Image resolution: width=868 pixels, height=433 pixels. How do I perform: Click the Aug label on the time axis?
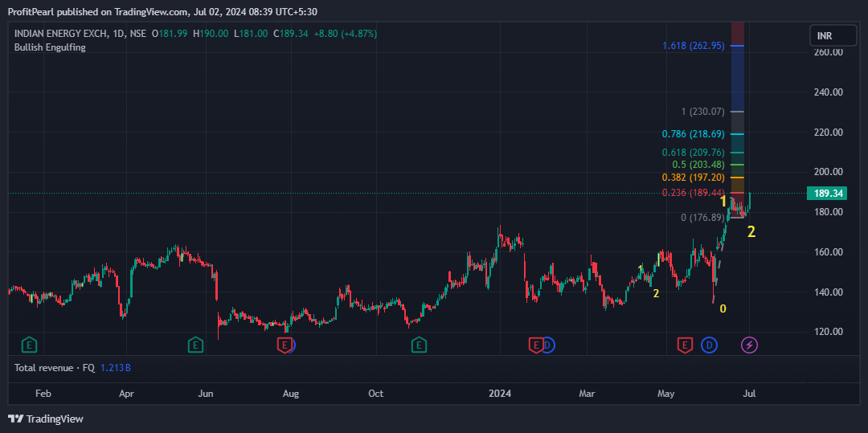click(x=291, y=394)
